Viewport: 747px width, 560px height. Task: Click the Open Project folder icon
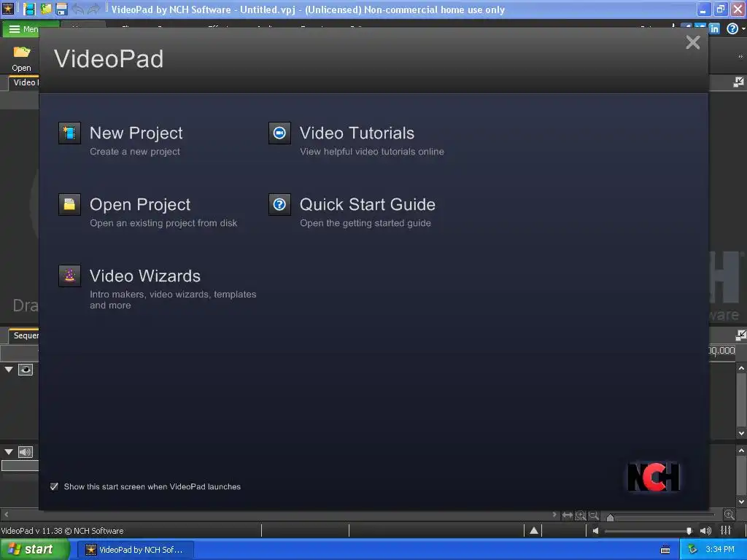[x=69, y=204]
